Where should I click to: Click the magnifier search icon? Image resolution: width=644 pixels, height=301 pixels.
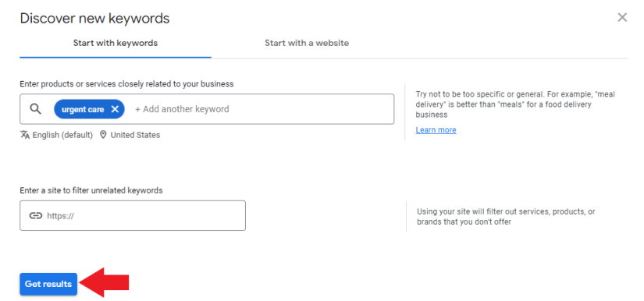[x=36, y=108]
